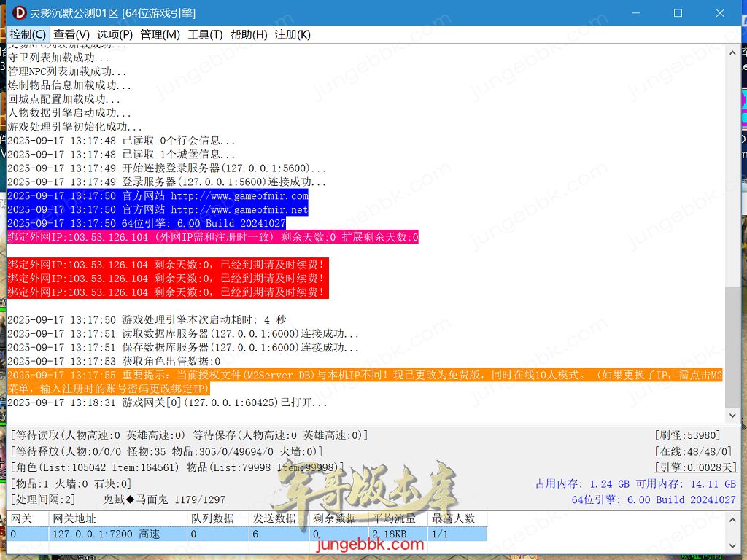Open the 工具(T) menu
The height and width of the screenshot is (560, 747).
tap(206, 34)
